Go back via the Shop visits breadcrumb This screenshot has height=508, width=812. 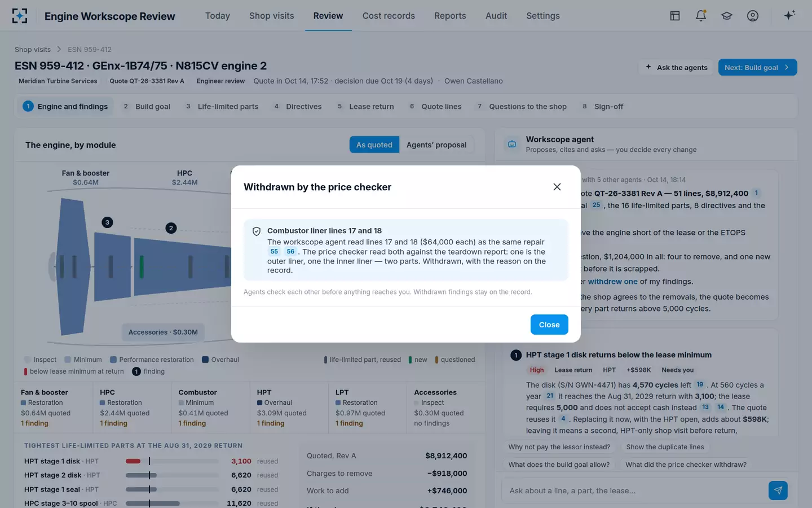click(x=33, y=50)
